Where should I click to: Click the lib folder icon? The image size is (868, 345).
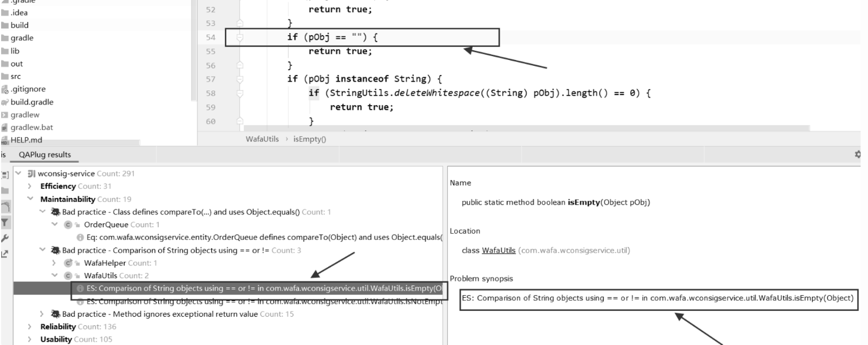(x=5, y=51)
